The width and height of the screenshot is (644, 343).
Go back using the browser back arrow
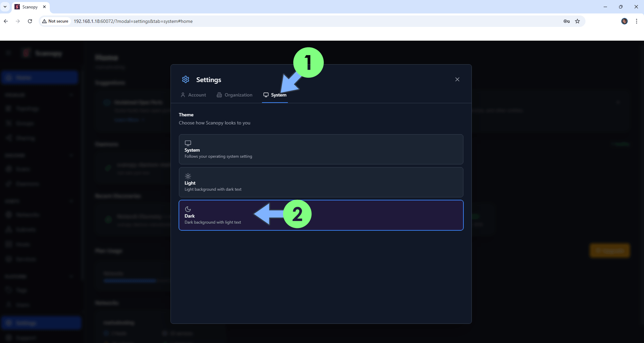6,21
